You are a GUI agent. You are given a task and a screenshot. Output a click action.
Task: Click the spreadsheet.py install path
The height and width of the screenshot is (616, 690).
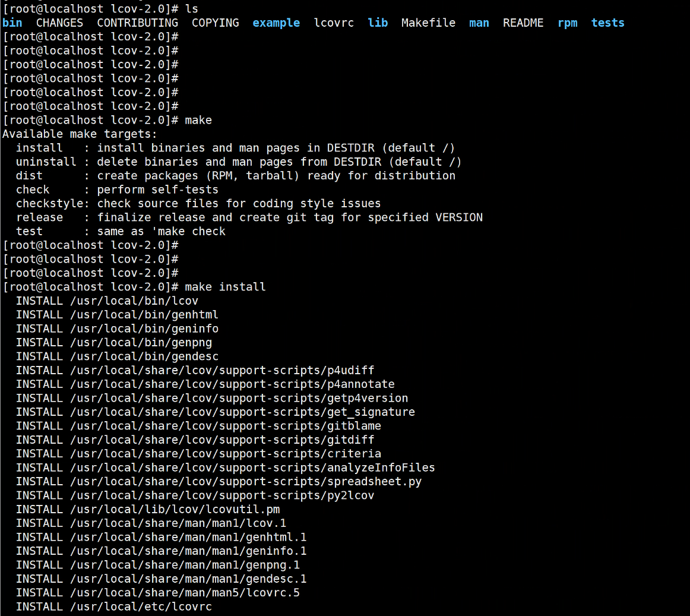point(246,482)
